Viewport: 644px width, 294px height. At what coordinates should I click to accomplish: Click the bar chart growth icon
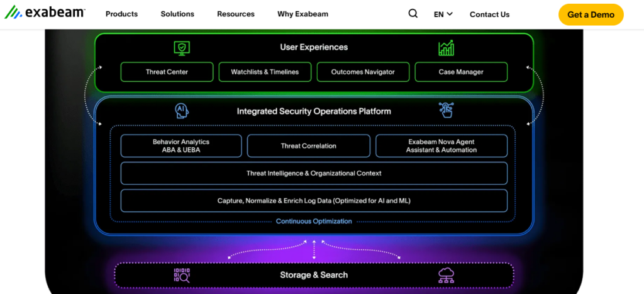coord(446,48)
